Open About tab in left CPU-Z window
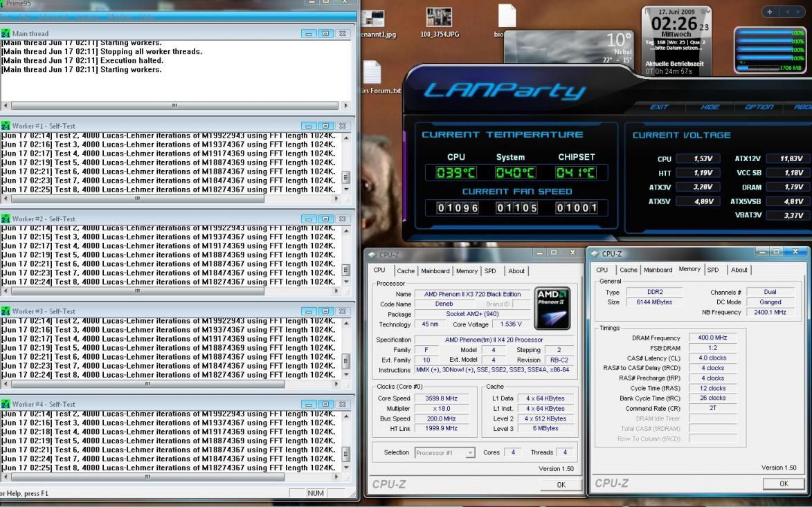The height and width of the screenshot is (507, 812). pos(516,270)
